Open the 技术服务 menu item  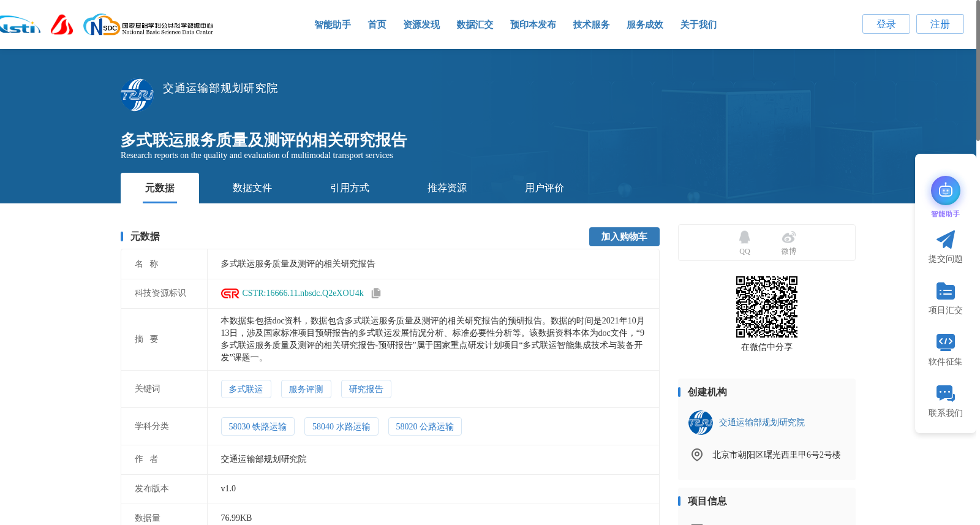click(591, 25)
